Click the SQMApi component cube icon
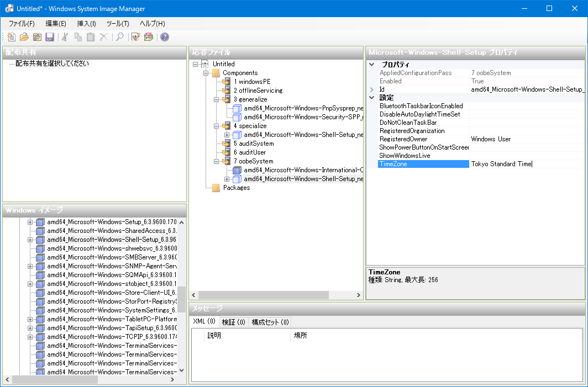The width and height of the screenshot is (588, 387). coord(40,275)
